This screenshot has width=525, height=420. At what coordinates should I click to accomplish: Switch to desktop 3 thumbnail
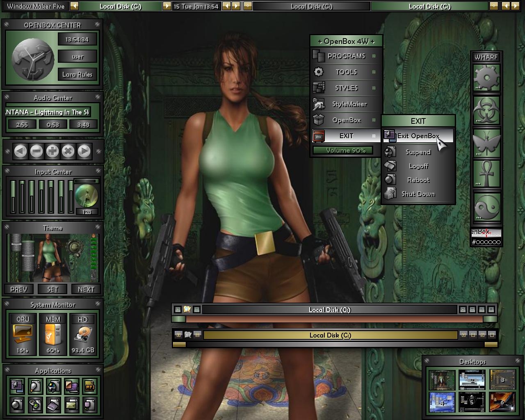tap(502, 380)
